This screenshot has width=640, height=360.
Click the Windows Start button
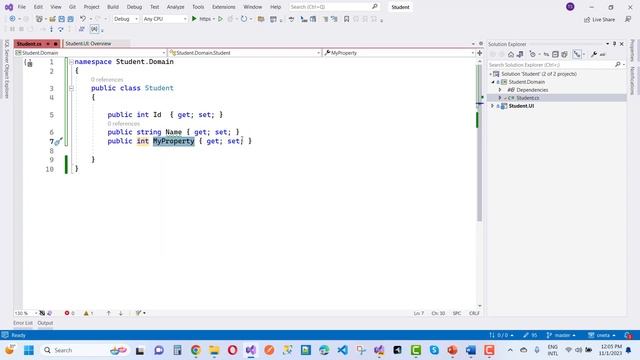click(29, 350)
